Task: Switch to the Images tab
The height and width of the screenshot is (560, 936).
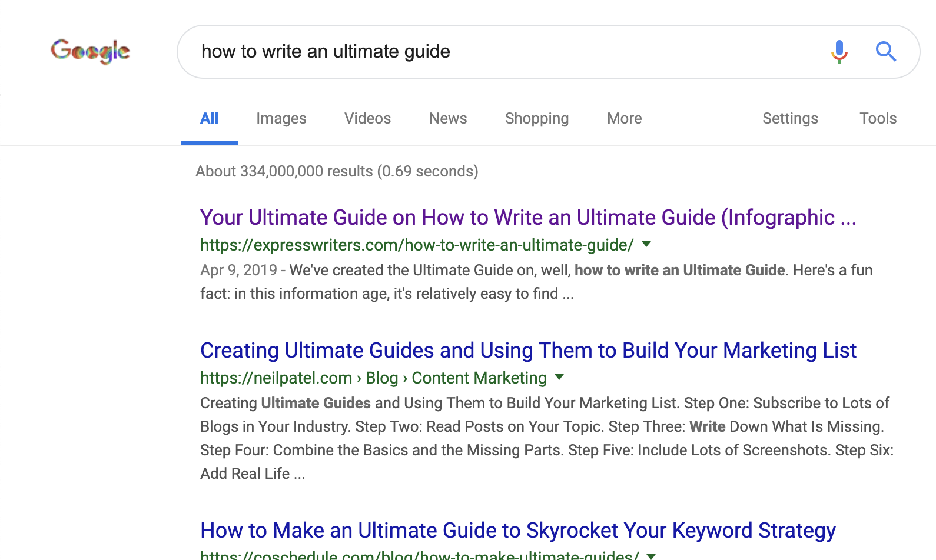Action: [281, 119]
